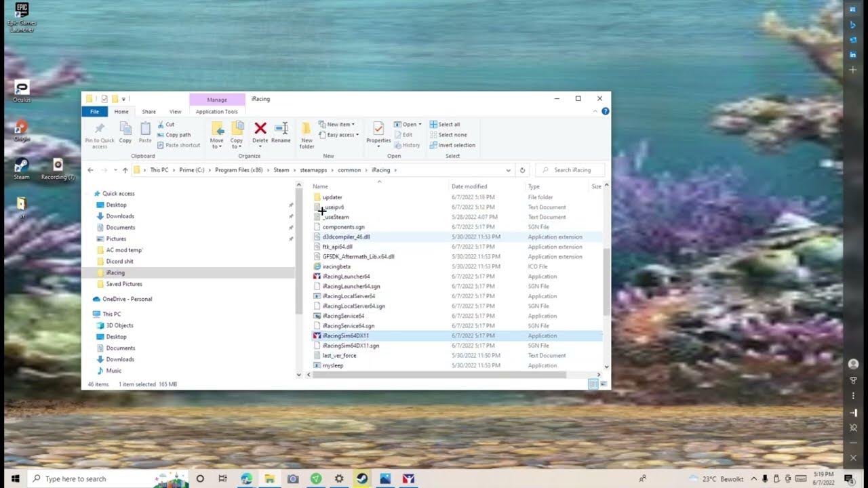Screen dimensions: 868x488
Task: Select the updater folder
Action: pyautogui.click(x=332, y=197)
